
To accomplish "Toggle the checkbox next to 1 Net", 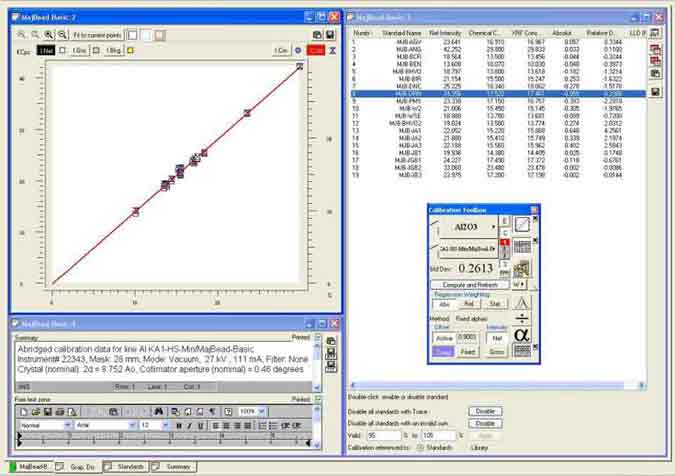I will [x=65, y=49].
